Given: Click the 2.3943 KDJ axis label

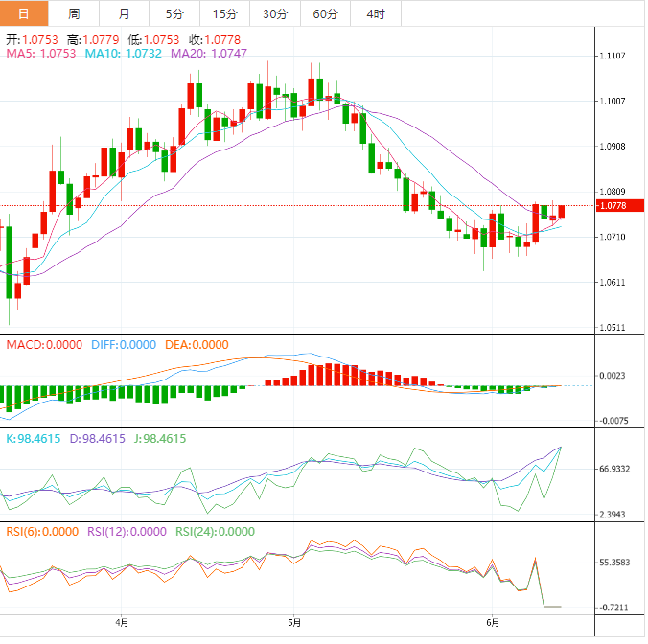Looking at the screenshot, I should tap(613, 515).
